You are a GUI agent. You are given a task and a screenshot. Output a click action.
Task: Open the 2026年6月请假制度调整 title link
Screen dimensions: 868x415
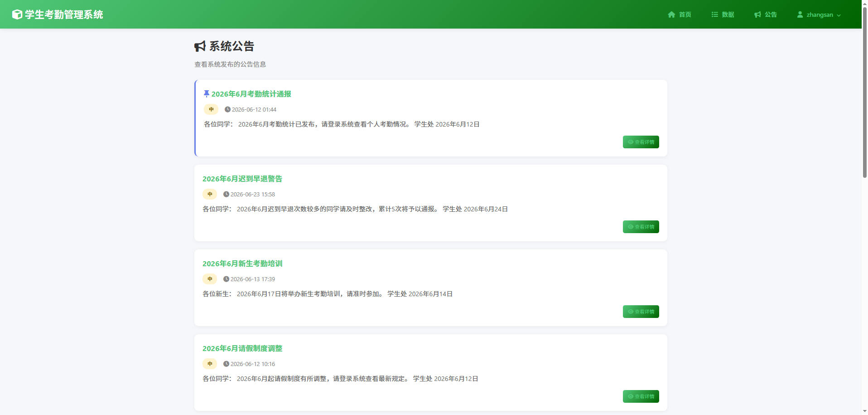(242, 348)
